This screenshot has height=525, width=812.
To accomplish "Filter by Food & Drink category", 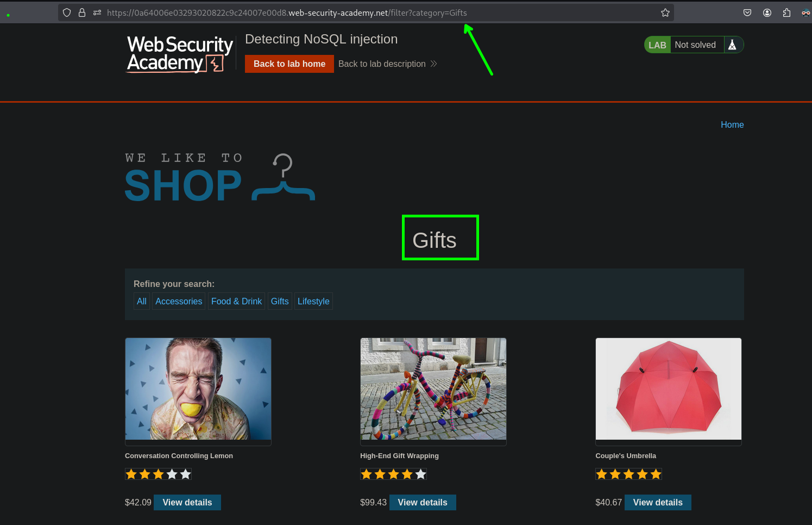I will coord(236,301).
